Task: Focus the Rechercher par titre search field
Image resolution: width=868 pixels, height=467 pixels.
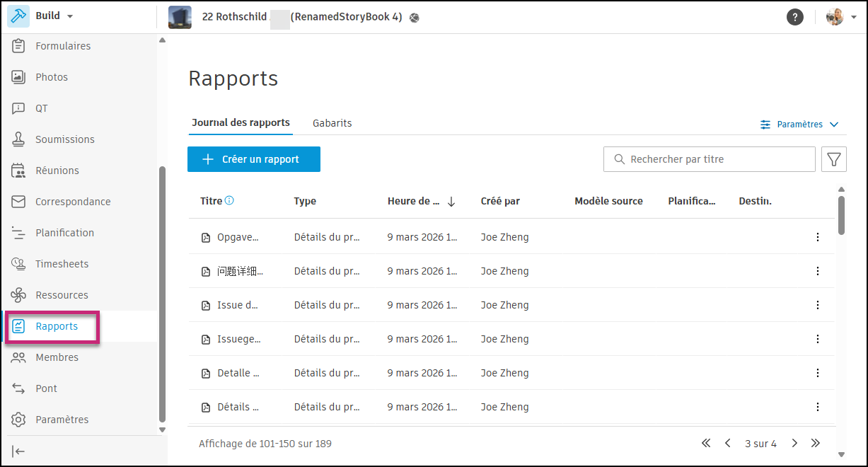Action: (x=710, y=159)
